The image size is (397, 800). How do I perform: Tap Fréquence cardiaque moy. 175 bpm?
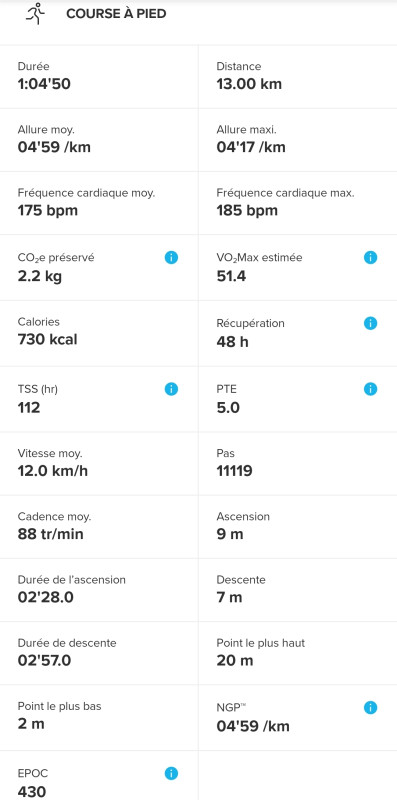(x=99, y=203)
